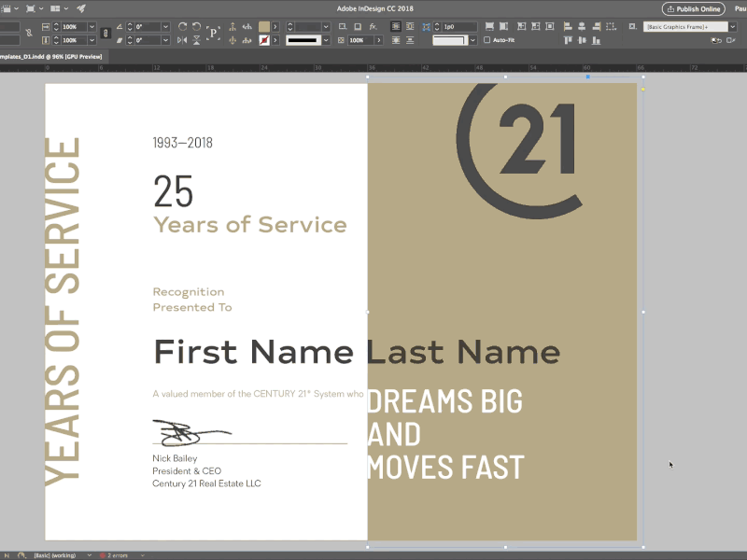Viewport: 747px width, 560px height.
Task: Toggle the Constrain Proportions chain link
Action: [x=106, y=33]
